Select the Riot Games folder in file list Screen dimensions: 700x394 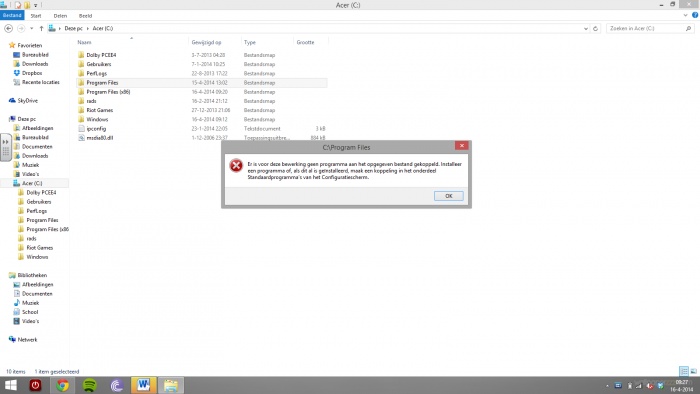100,110
